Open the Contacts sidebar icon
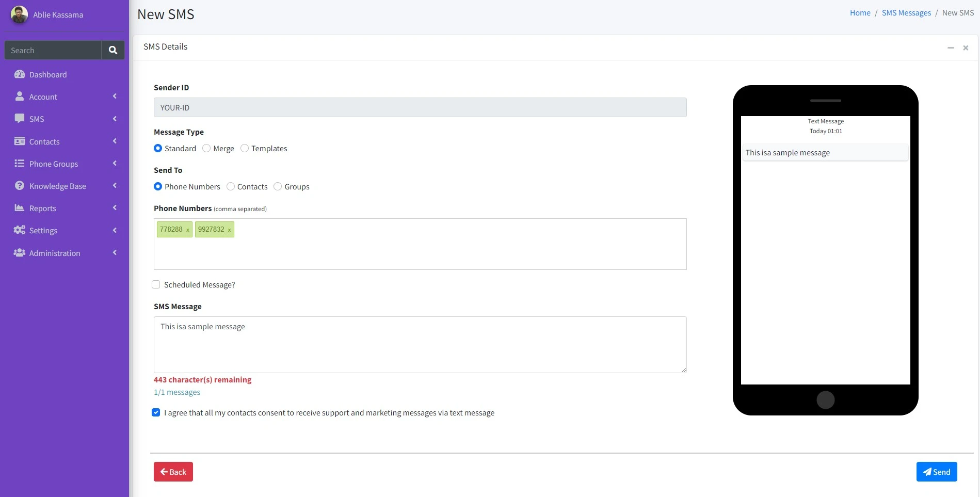 19,141
